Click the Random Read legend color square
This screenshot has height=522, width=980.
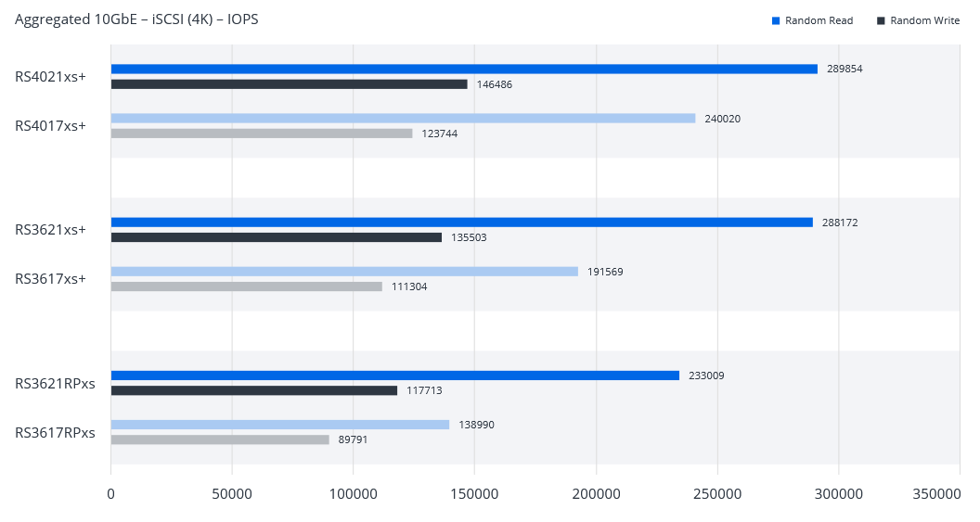776,20
